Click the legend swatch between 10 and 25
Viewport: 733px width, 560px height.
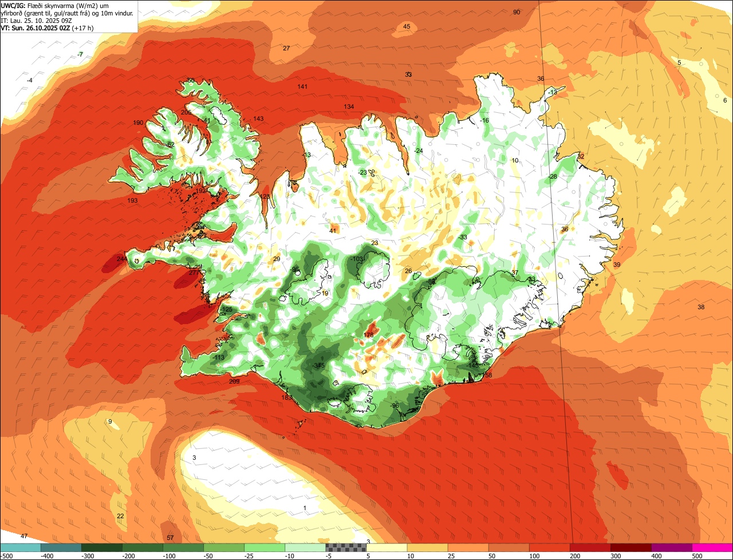(427, 547)
